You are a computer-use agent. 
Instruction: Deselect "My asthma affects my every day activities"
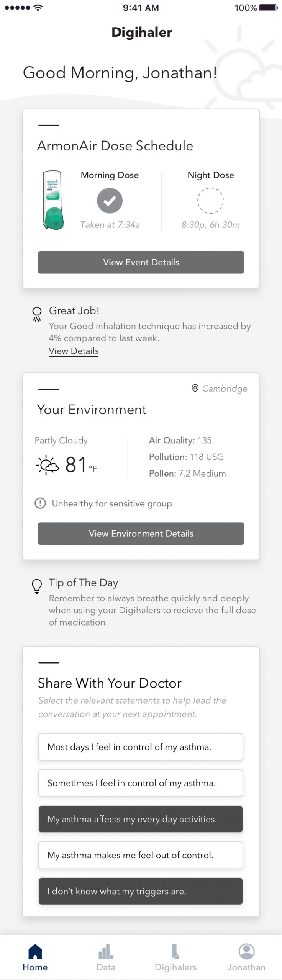pos(141,819)
